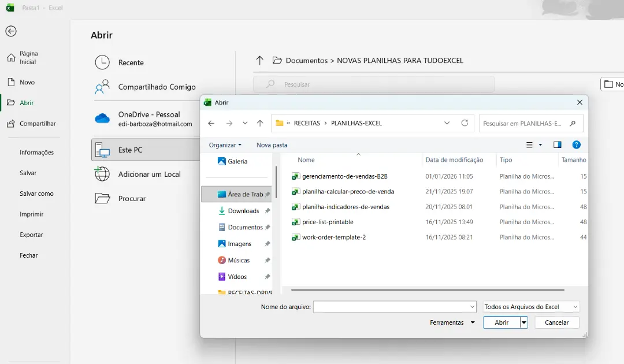Expand the Abrir button's split arrow

(523, 322)
